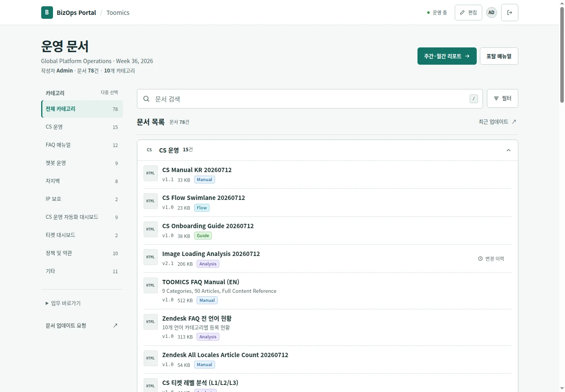Click the HTML icon beside CS Onboarding Guide
Viewport: 565px width, 392px height.
150,229
